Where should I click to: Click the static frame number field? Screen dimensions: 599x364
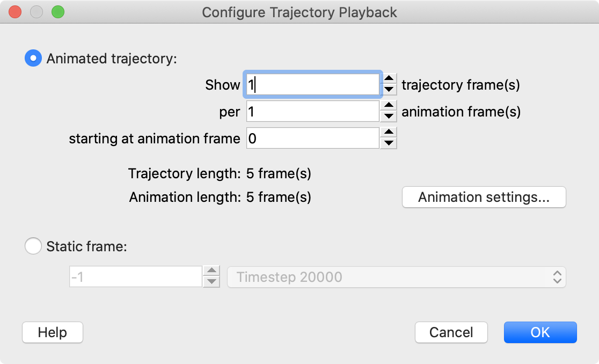coord(136,277)
